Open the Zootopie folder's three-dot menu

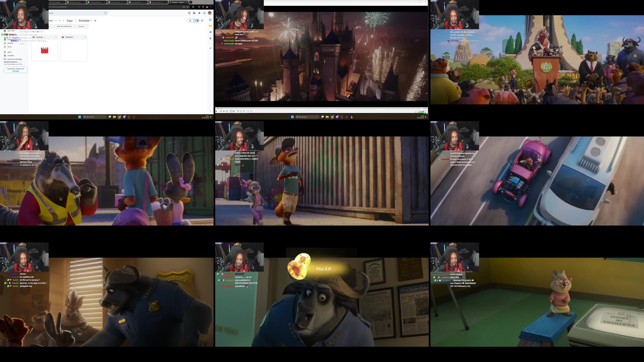(56, 37)
